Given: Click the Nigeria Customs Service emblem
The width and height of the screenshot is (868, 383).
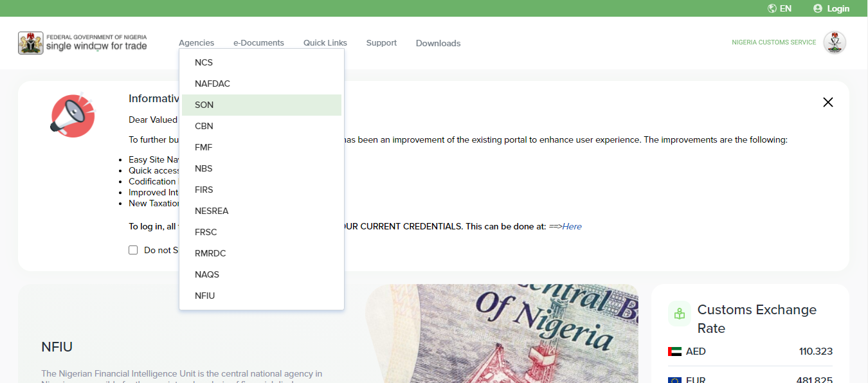Looking at the screenshot, I should click(835, 43).
